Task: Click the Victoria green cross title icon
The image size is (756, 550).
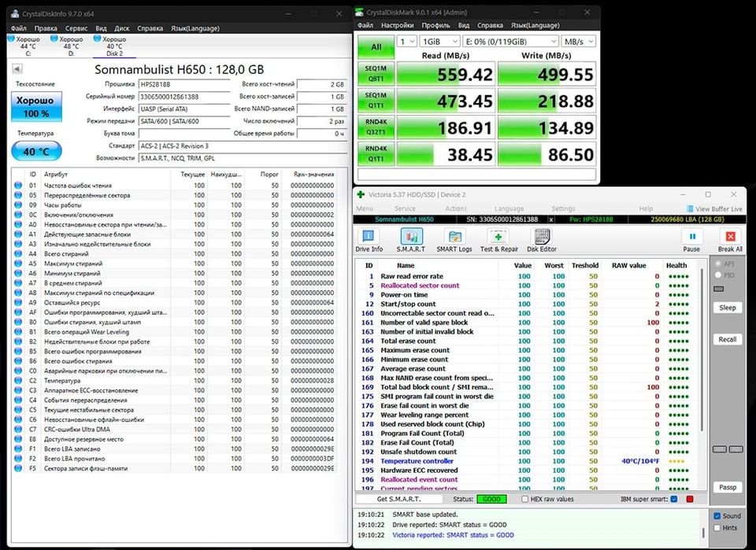Action: (x=360, y=194)
